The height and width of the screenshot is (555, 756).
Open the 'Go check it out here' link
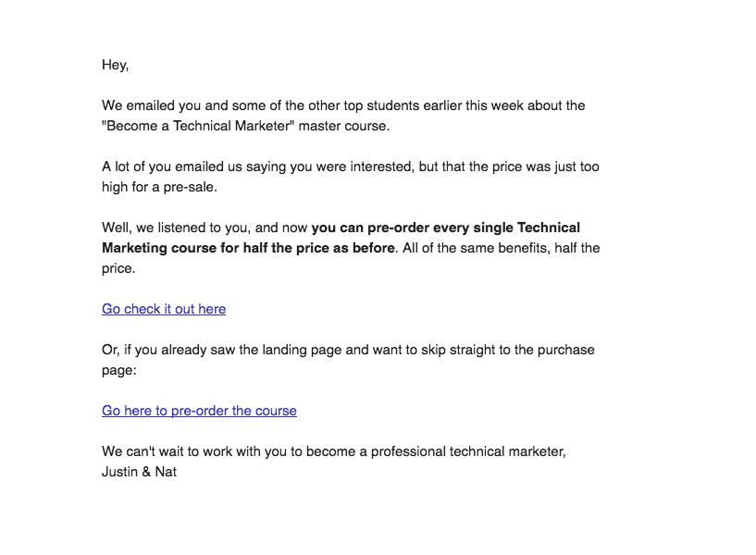[164, 309]
